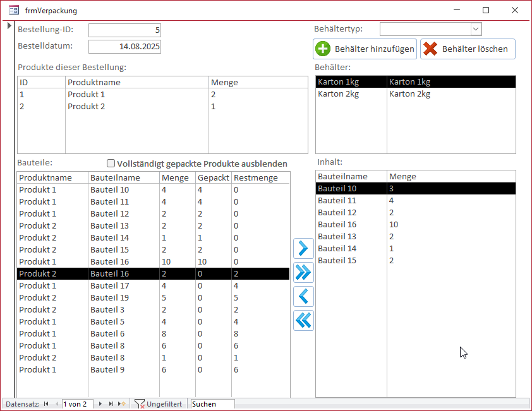Click the double left arrow remove-all button
This screenshot has width=532, height=411.
tap(304, 320)
